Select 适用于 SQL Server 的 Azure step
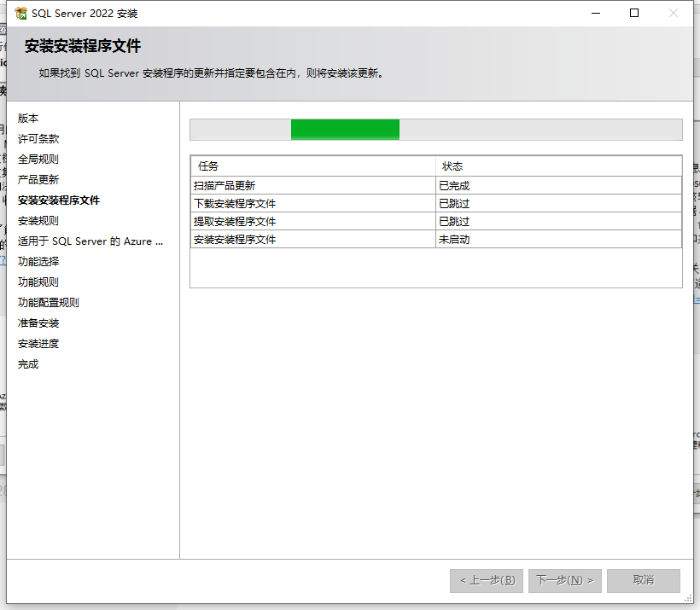The width and height of the screenshot is (700, 610). click(x=90, y=241)
